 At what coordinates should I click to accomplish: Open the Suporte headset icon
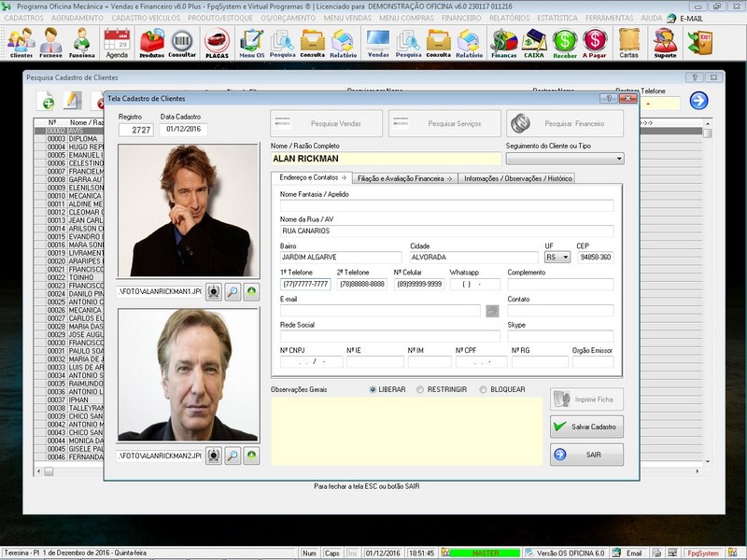(665, 43)
